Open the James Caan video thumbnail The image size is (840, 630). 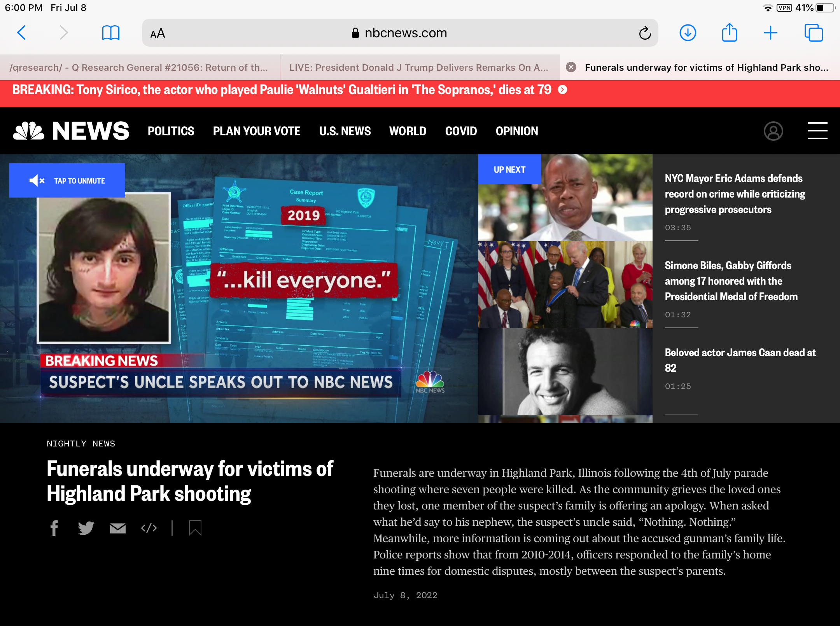pos(565,372)
